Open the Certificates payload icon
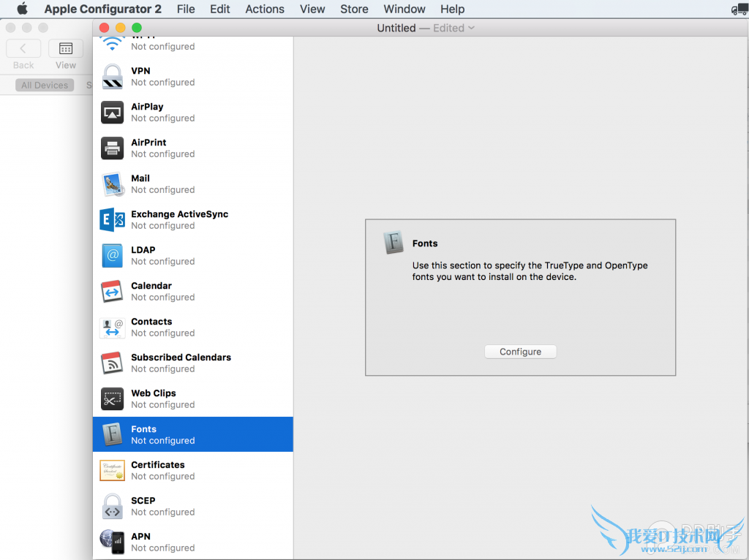Viewport: 749px width, 560px height. 112,471
